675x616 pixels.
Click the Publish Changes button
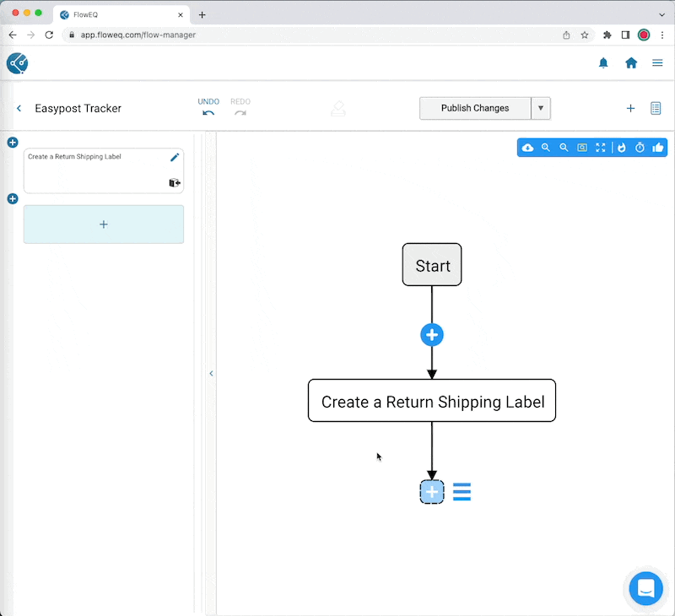click(x=474, y=108)
